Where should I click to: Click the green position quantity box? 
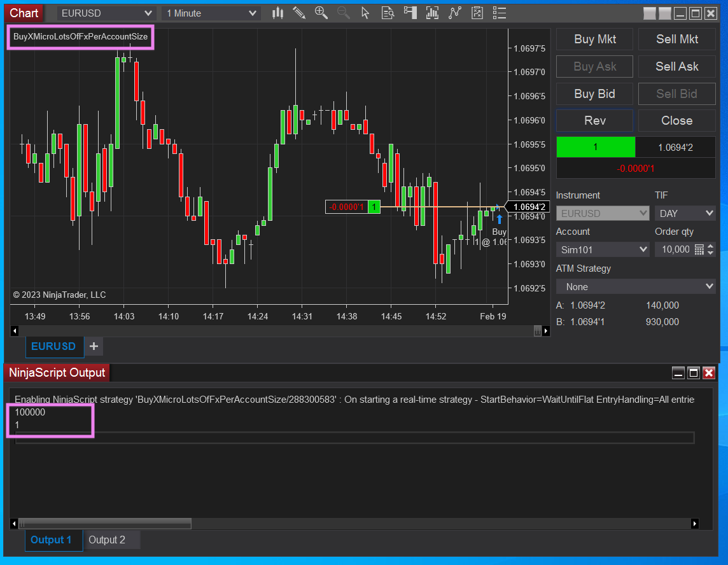[596, 147]
